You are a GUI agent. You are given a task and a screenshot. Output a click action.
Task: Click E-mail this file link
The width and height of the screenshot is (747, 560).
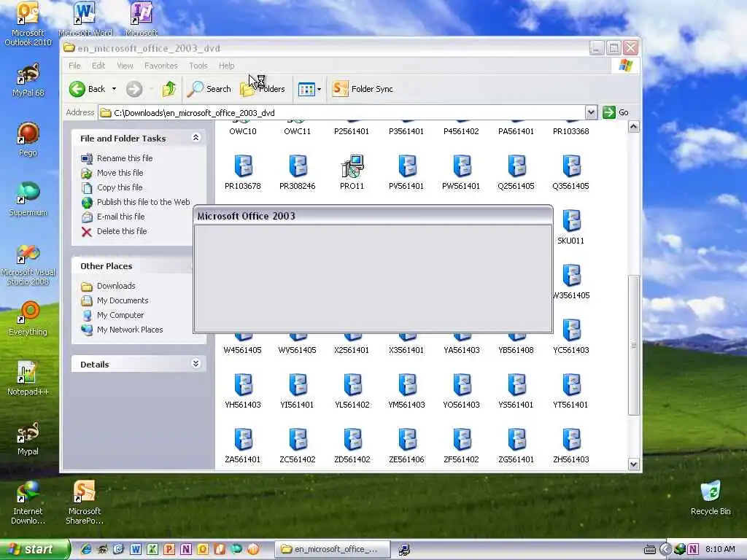coord(120,217)
